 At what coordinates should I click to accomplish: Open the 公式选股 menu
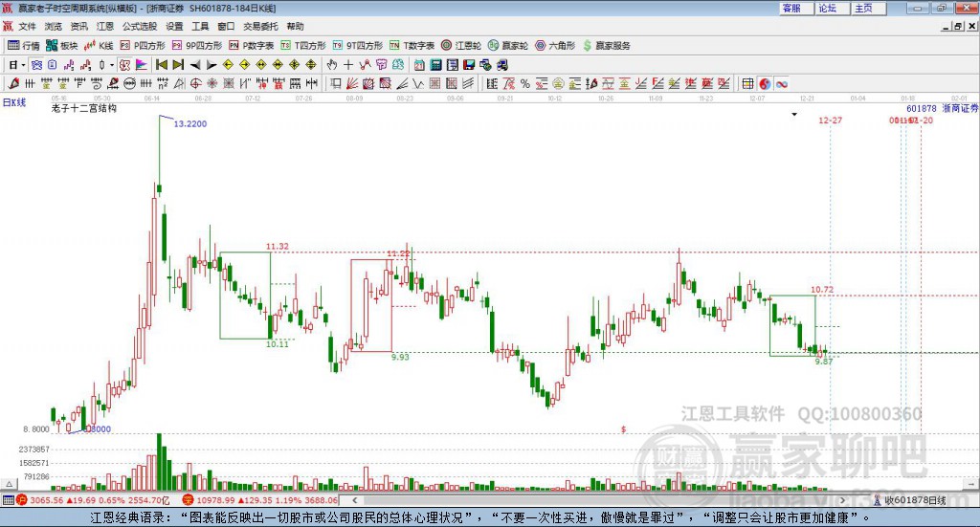coord(140,26)
